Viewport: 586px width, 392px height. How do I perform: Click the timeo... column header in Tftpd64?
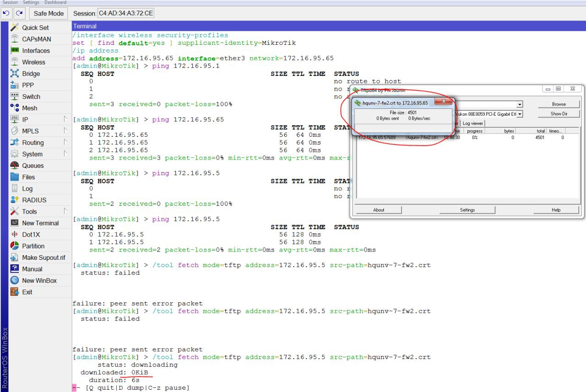(556, 131)
